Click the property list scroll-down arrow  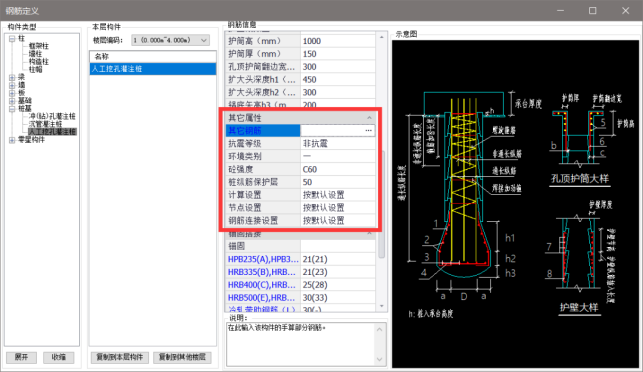[382, 306]
